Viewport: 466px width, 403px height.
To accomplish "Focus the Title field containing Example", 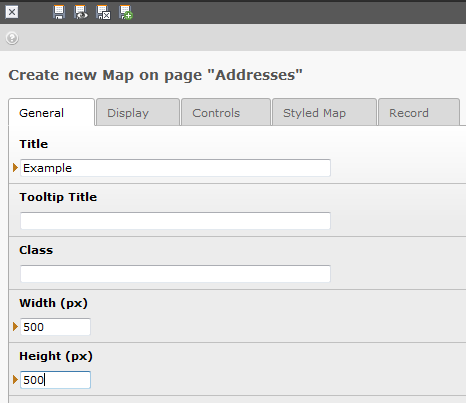I will click(175, 168).
